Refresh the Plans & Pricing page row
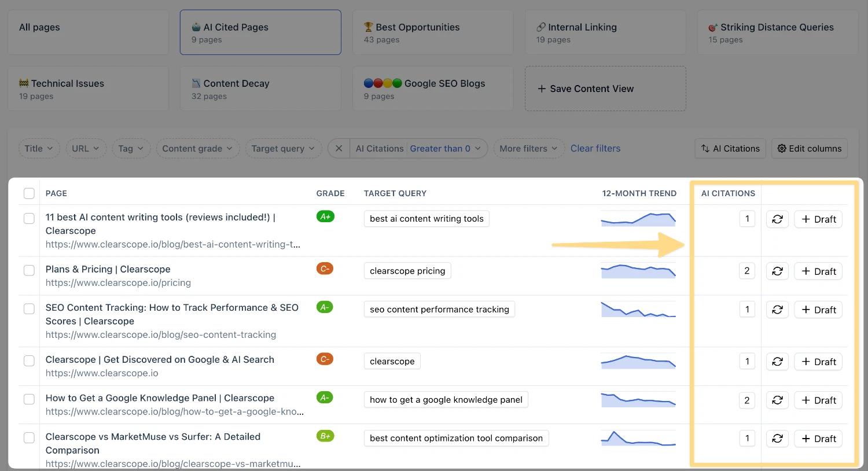The image size is (868, 471). point(777,271)
